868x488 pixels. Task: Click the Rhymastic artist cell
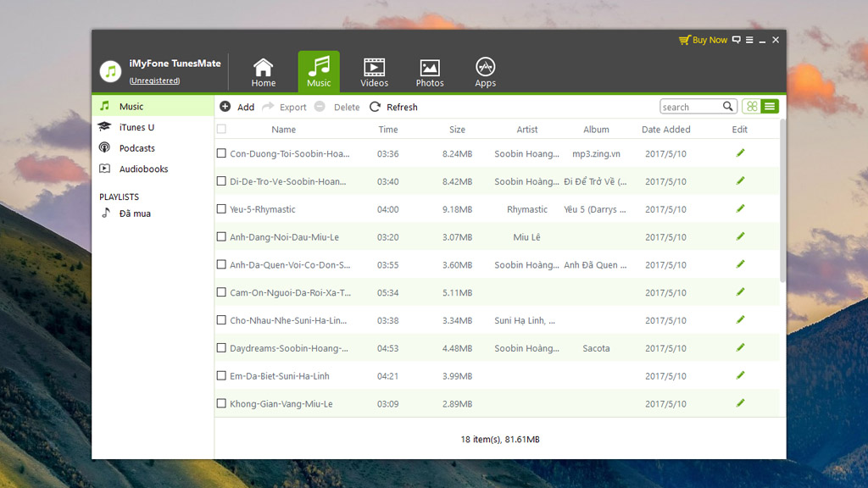tap(527, 209)
